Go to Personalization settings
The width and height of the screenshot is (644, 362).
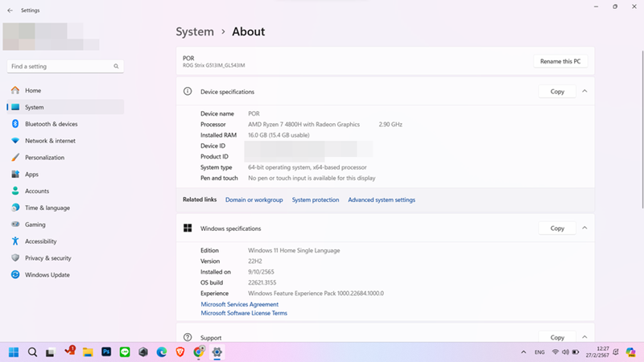[44, 158]
